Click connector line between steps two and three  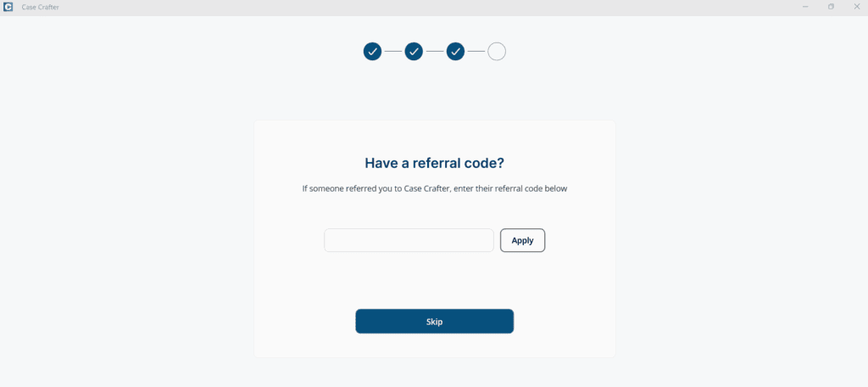click(434, 52)
